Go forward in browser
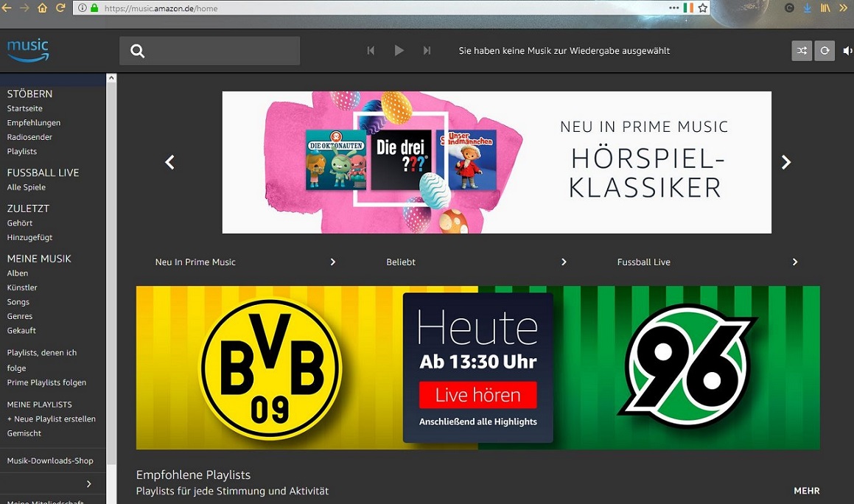The width and height of the screenshot is (854, 504). point(24,8)
